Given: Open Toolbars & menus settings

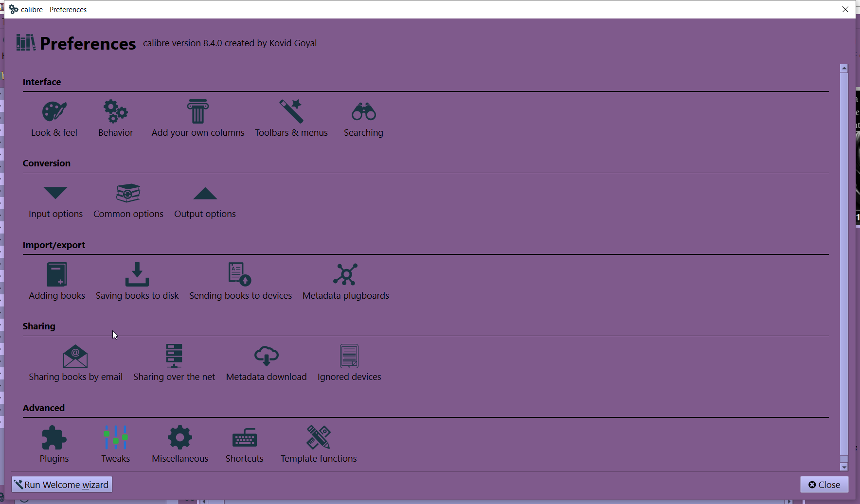Looking at the screenshot, I should 291,119.
